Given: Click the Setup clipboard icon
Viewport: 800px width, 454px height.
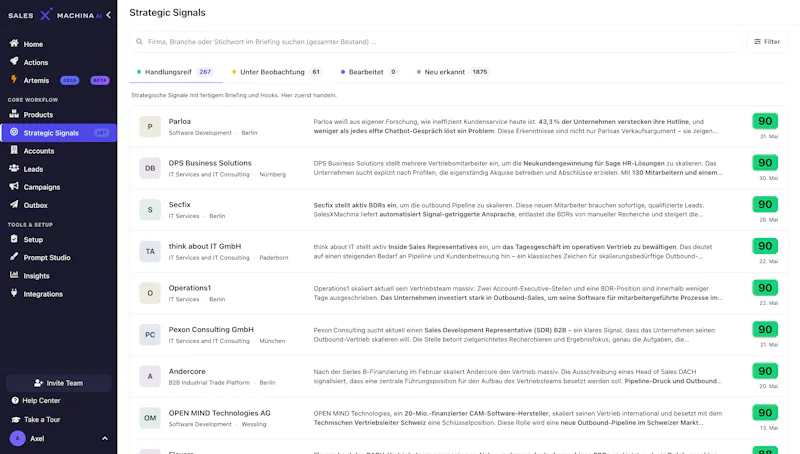Looking at the screenshot, I should [x=14, y=239].
